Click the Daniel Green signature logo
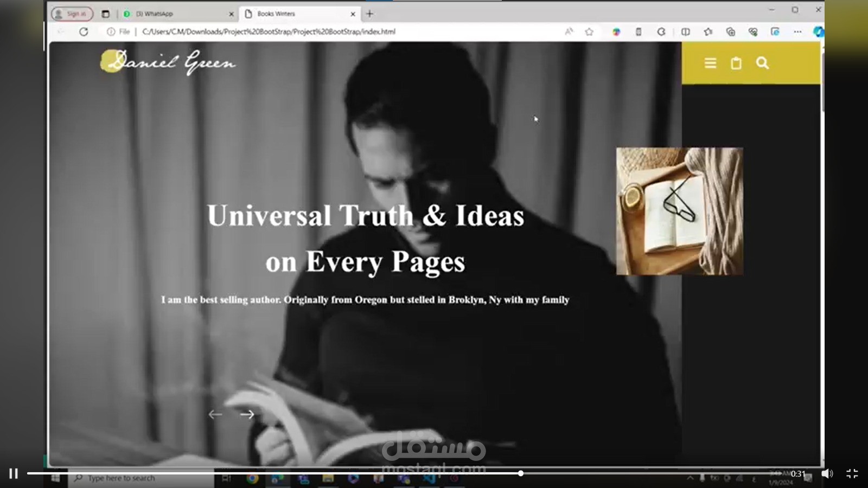Viewport: 868px width, 488px height. pyautogui.click(x=168, y=62)
